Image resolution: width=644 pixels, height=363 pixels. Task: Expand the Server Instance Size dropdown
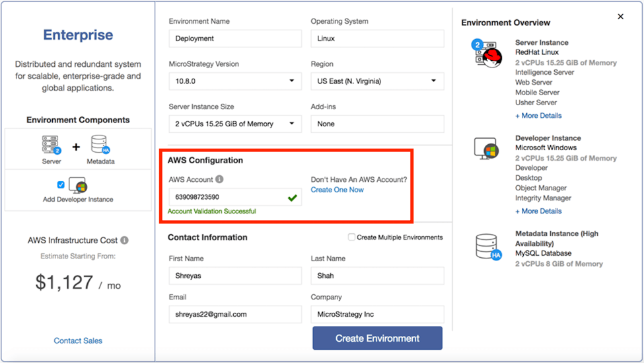click(235, 124)
